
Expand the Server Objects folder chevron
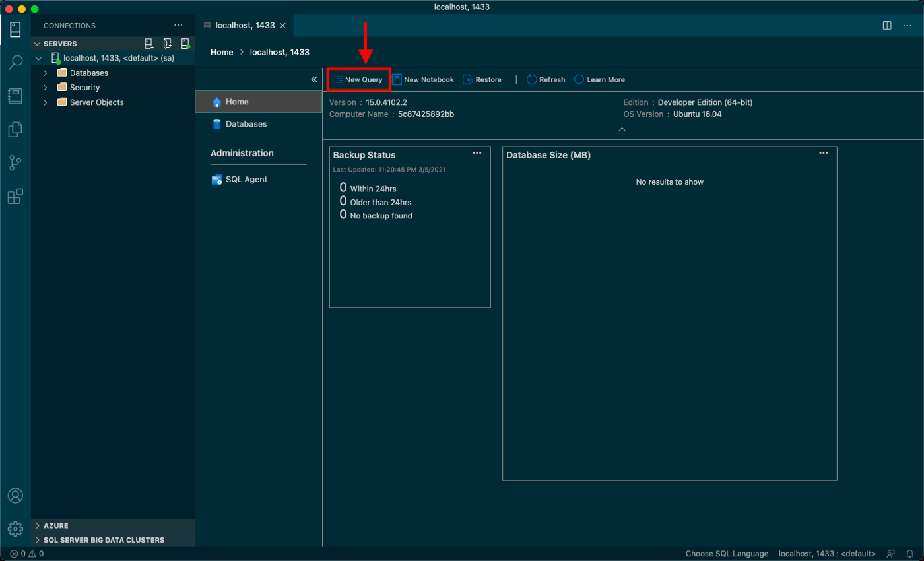click(45, 102)
